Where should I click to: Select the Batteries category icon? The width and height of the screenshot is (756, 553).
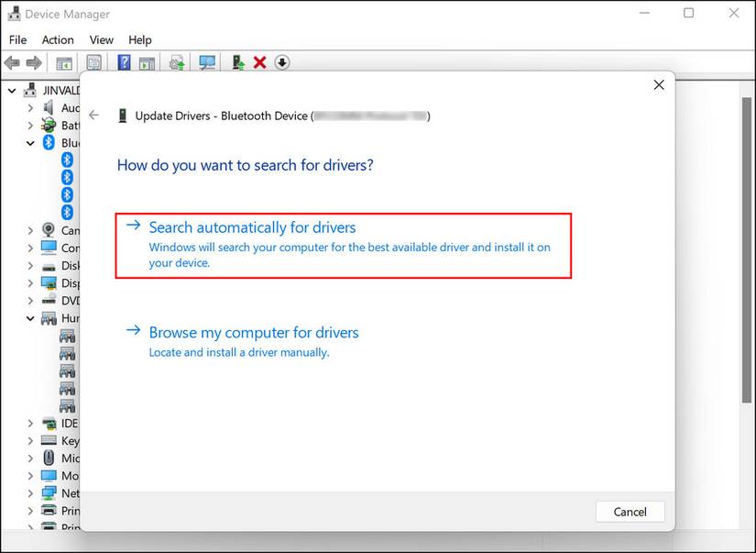pos(49,125)
